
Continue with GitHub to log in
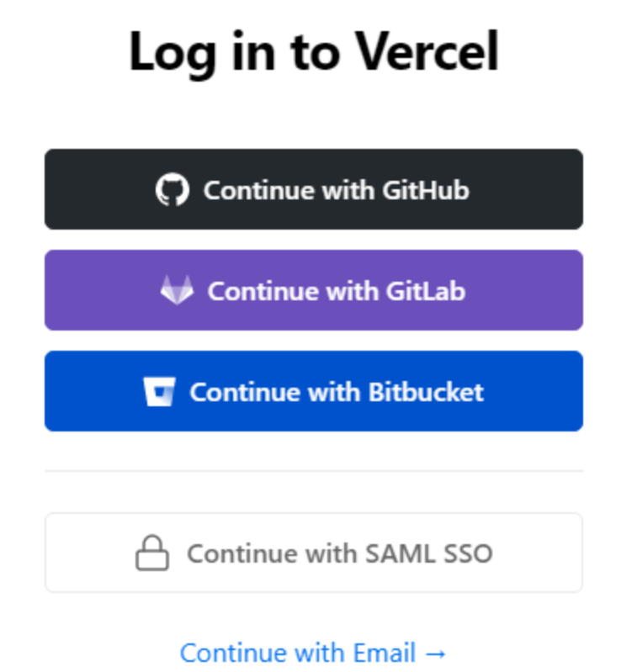coord(314,190)
